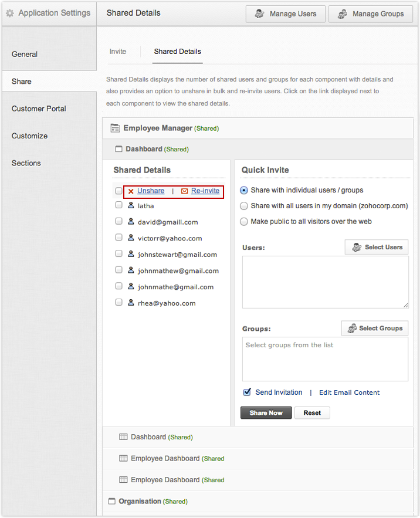
Task: Select Make public to all visitors
Action: (244, 222)
